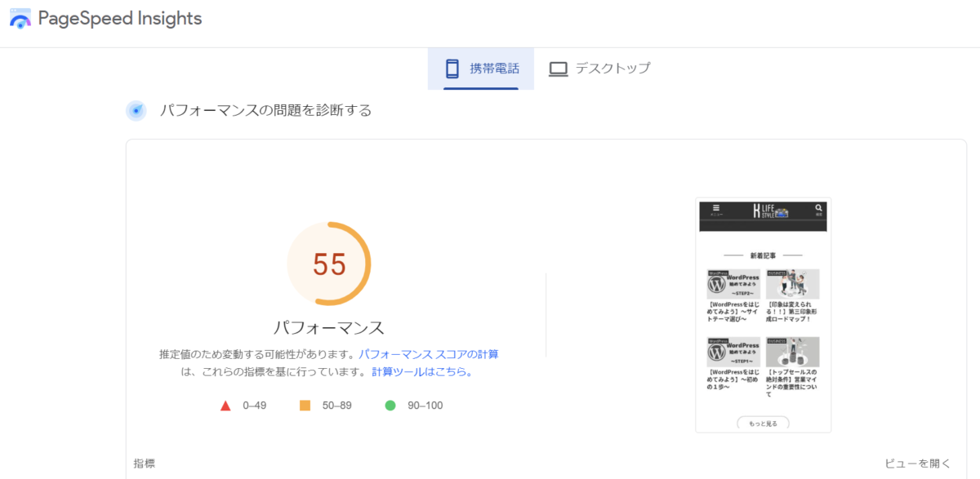Click the もっと見る button in the preview
The image size is (980, 479).
click(x=763, y=423)
